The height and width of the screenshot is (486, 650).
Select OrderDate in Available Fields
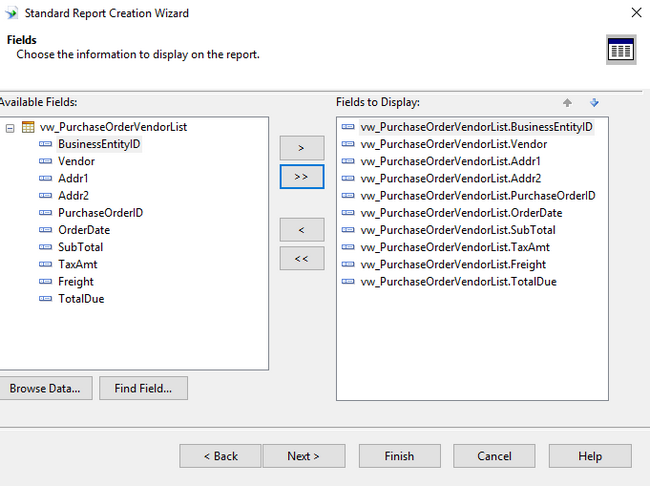pos(84,230)
